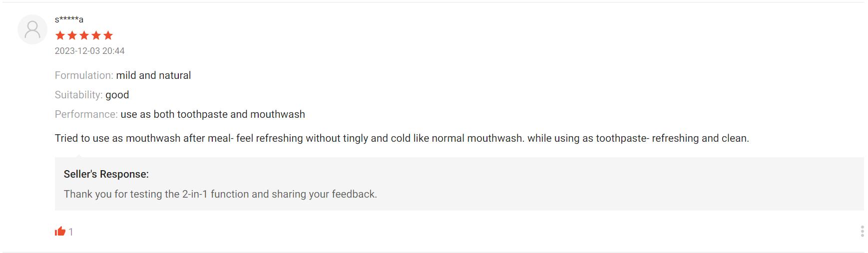The image size is (868, 253).
Task: Click the second rating star
Action: pyautogui.click(x=72, y=35)
